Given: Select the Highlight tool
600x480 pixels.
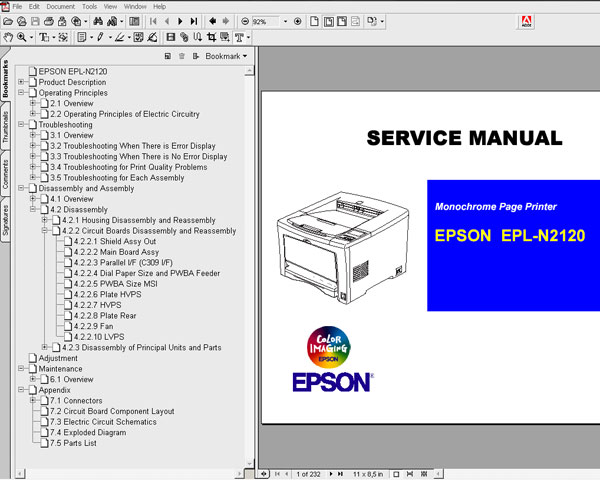Looking at the screenshot, I should (x=119, y=37).
